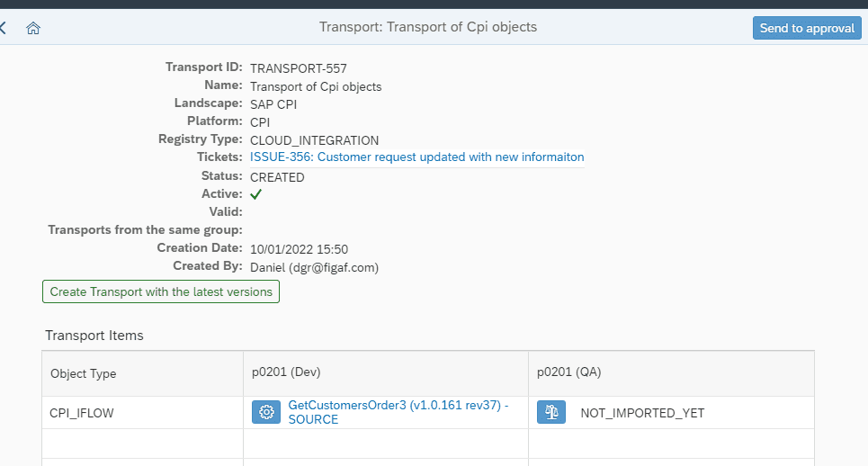Click the Name value Transport of Cpi objects
Screen dimensions: 868x466
[316, 87]
